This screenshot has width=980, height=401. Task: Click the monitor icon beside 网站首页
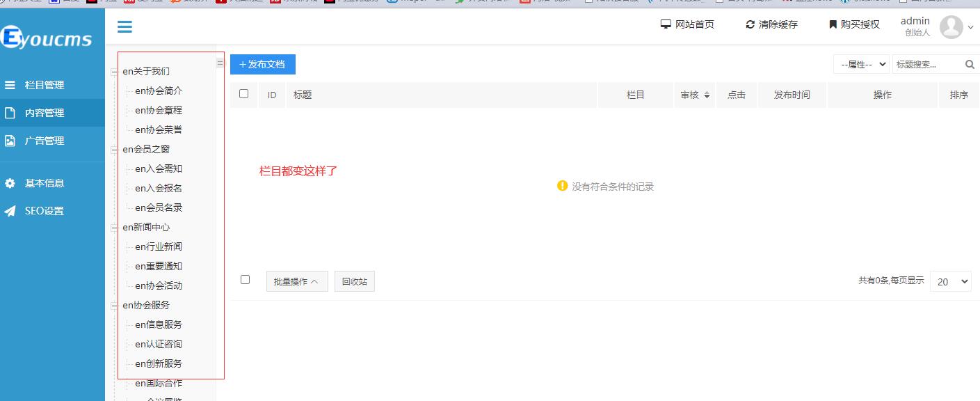click(666, 24)
